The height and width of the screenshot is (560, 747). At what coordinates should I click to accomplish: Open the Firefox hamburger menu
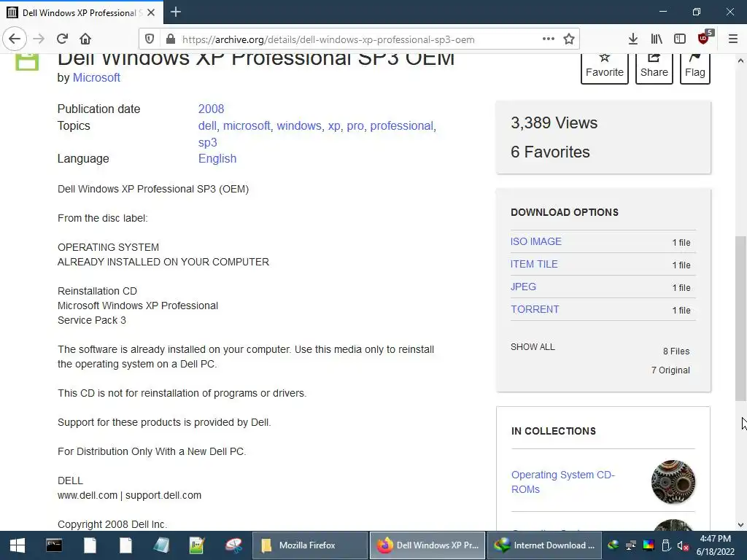point(733,39)
